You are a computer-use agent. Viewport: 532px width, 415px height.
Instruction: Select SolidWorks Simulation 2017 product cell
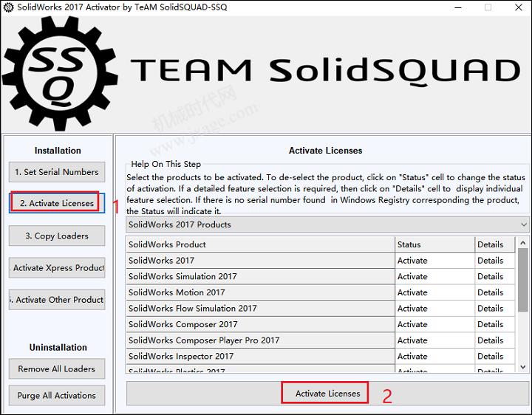click(x=260, y=276)
